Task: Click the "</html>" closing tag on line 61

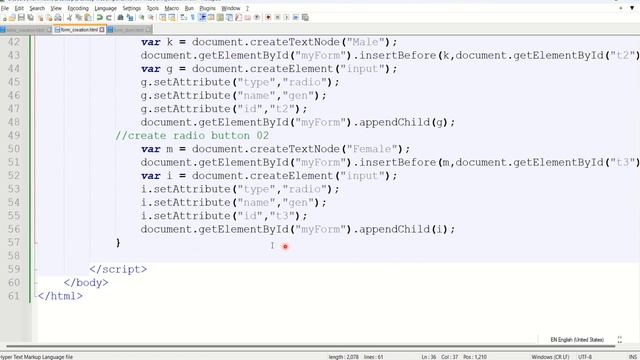Action: point(60,296)
